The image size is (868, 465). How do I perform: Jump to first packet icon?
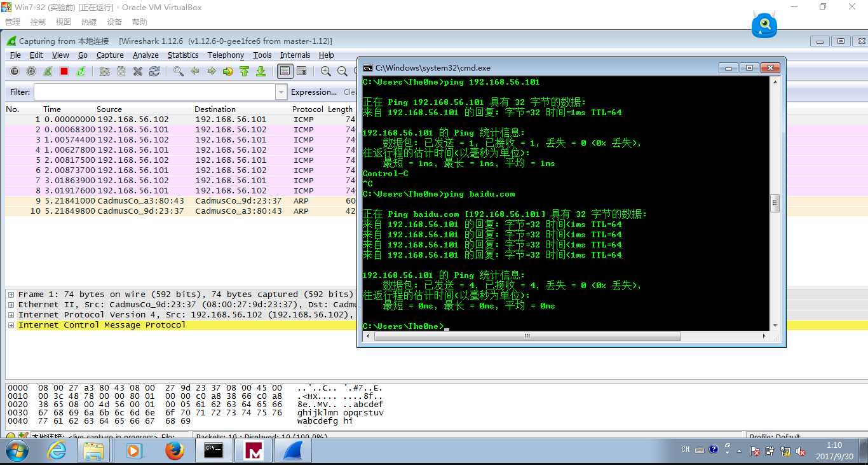point(245,72)
